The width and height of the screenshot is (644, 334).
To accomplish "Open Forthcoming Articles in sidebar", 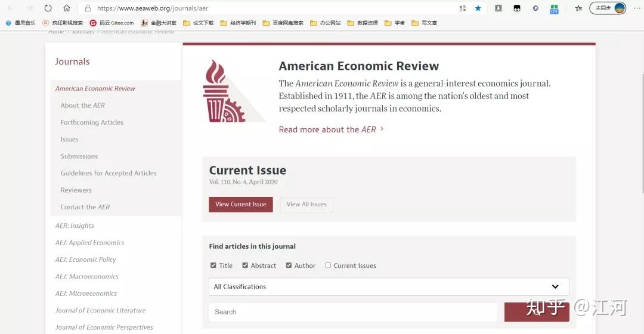I will tap(92, 122).
